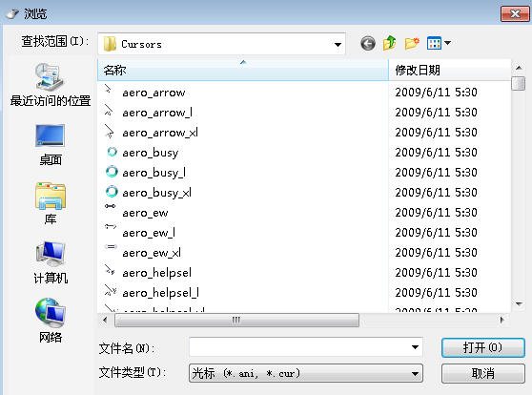Close the 浏览 dialog
The width and height of the screenshot is (532, 395).
(x=515, y=14)
